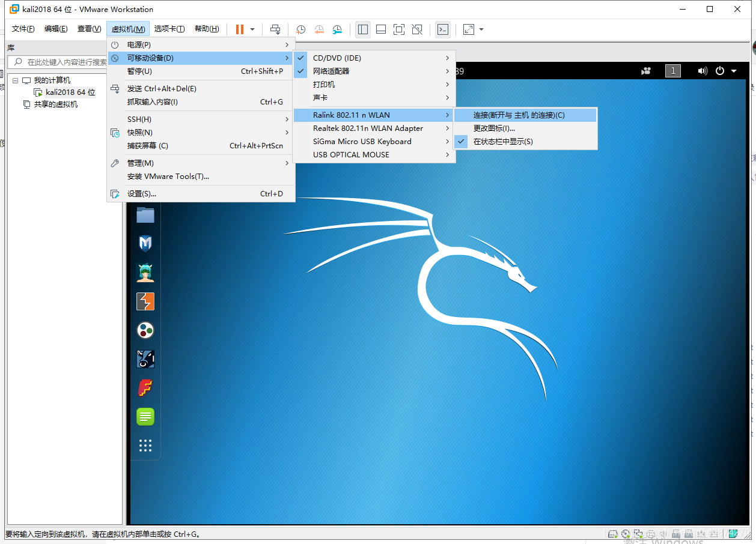Collapse 我的计算机 tree node

[x=16, y=80]
